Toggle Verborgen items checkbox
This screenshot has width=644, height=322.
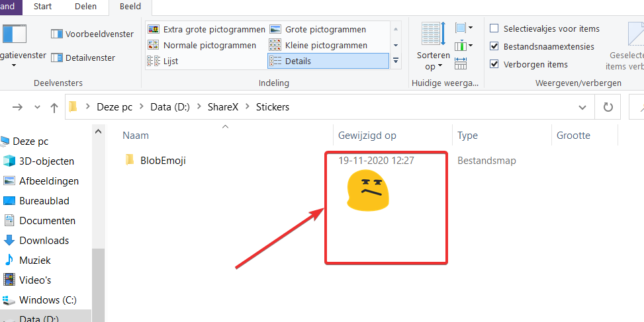coord(494,64)
